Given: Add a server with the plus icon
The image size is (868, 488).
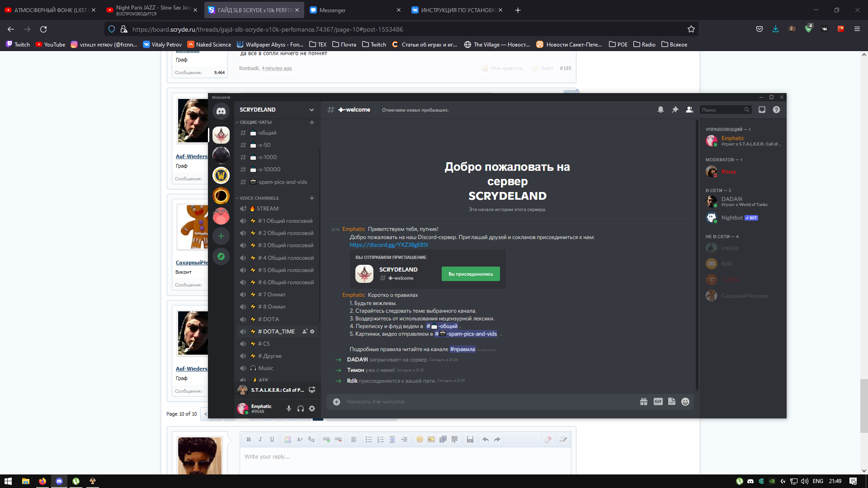Looking at the screenshot, I should pyautogui.click(x=221, y=236).
